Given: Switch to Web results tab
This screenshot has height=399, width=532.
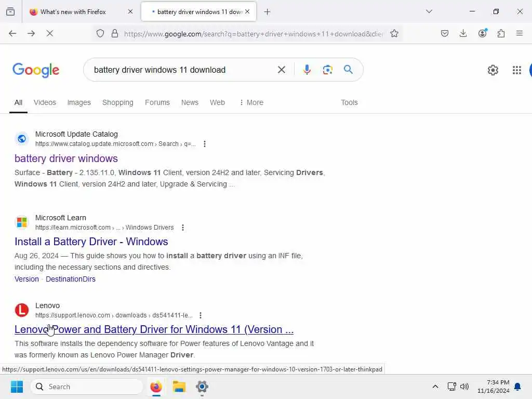Looking at the screenshot, I should click(217, 102).
